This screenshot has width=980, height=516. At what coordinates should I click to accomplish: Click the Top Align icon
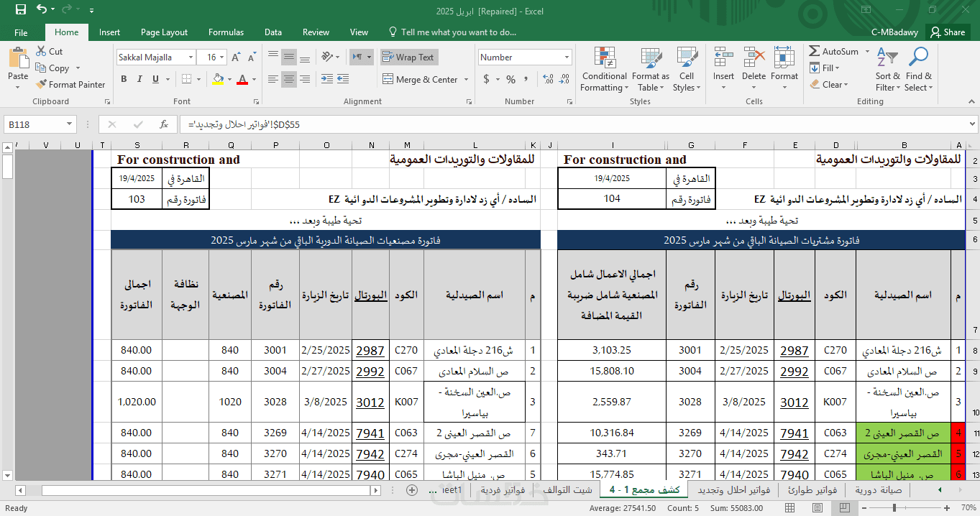pos(272,57)
